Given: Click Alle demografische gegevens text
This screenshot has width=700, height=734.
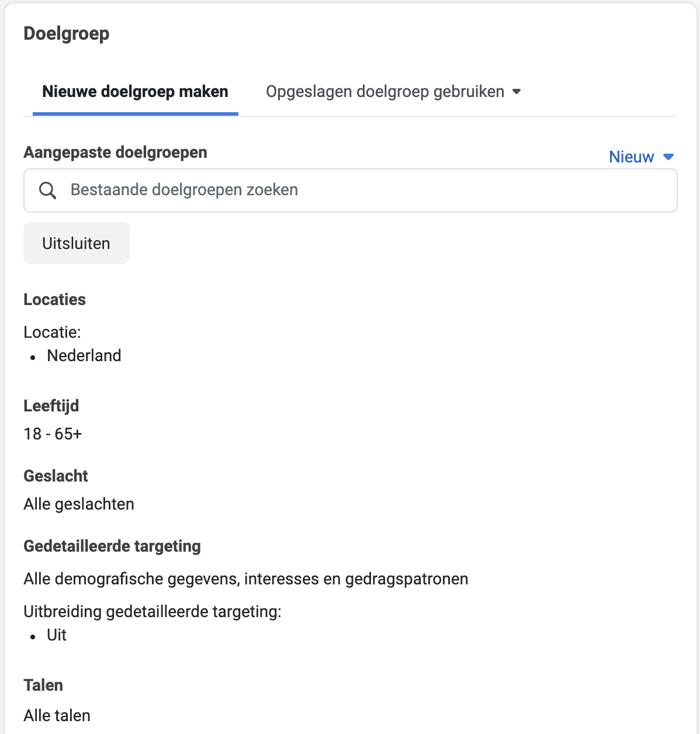Looking at the screenshot, I should (246, 579).
